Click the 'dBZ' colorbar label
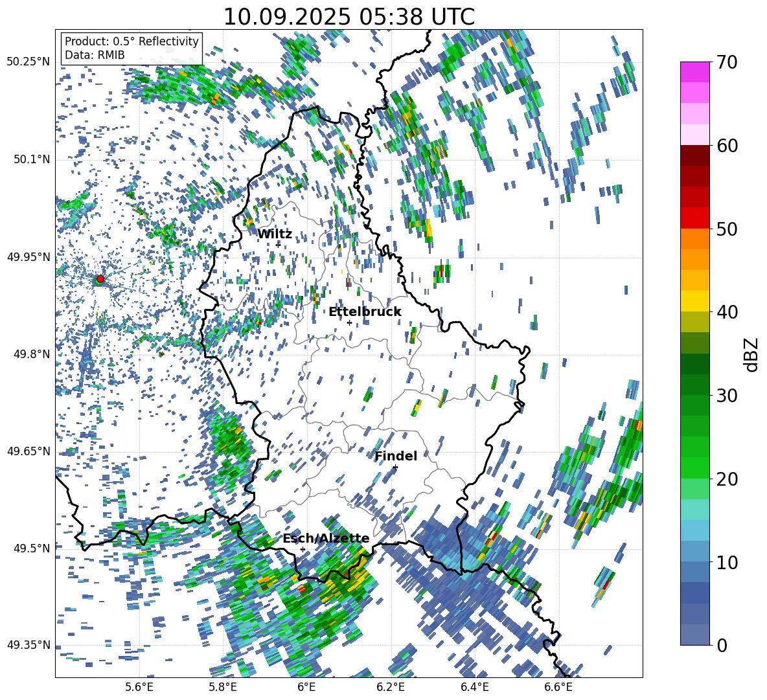 (x=752, y=354)
